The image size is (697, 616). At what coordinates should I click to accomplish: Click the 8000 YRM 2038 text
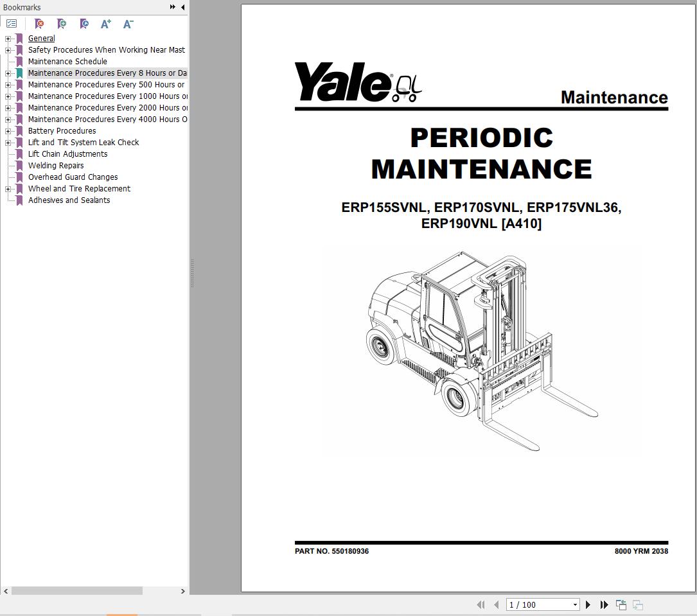click(x=641, y=551)
